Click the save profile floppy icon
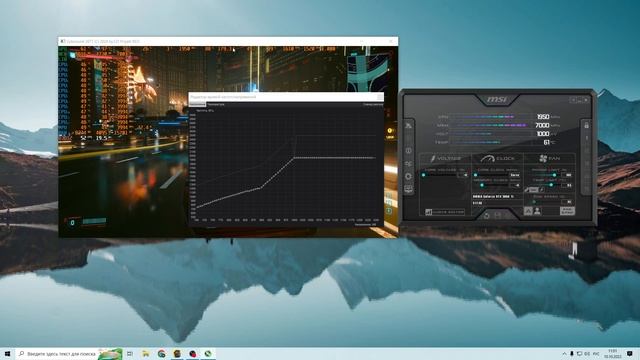 coord(498,216)
